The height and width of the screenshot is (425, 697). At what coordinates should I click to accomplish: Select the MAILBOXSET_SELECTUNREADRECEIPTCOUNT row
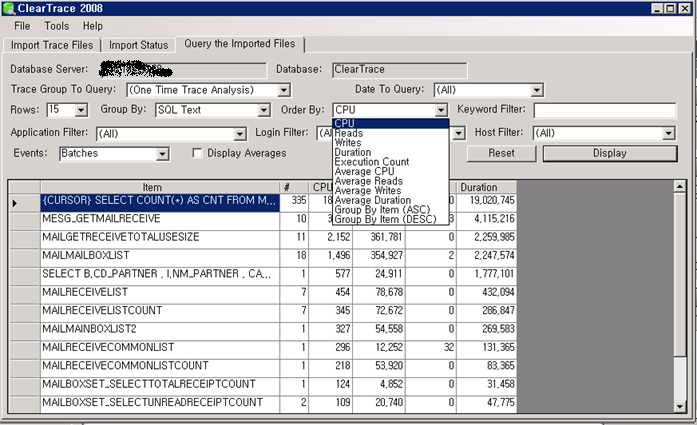[x=160, y=404]
